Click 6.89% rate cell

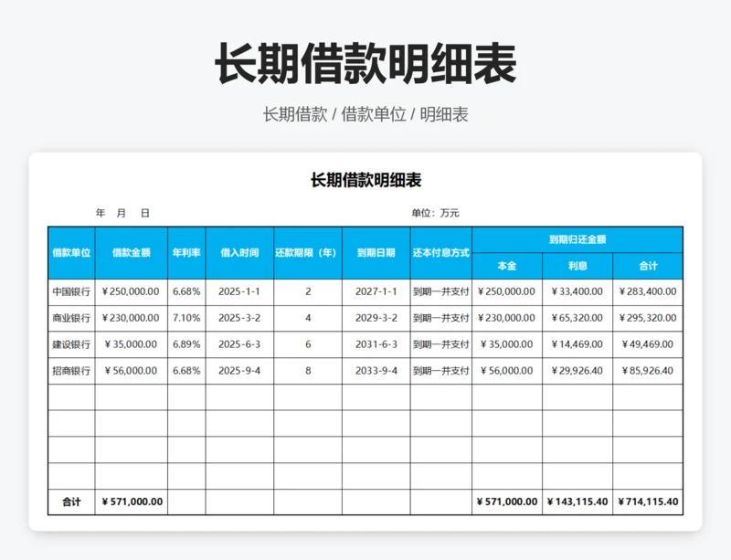pyautogui.click(x=186, y=344)
